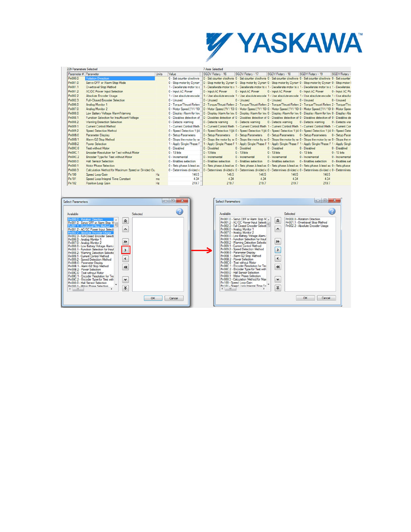Click move-up chevron in empty-Selected dialog
Image resolution: width=411 pixels, height=532 pixels.
click(125, 229)
